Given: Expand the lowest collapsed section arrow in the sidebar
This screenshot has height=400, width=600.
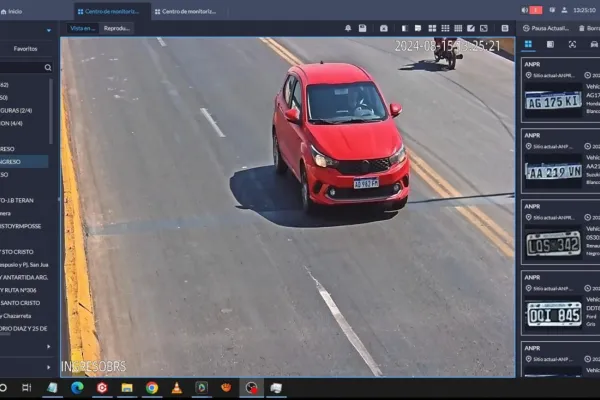Looking at the screenshot, I should coord(49,367).
